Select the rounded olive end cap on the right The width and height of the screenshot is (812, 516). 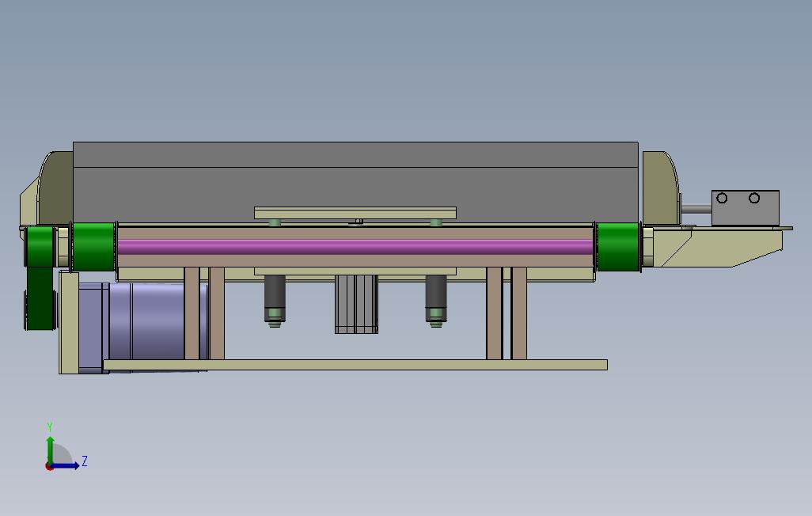(x=661, y=188)
